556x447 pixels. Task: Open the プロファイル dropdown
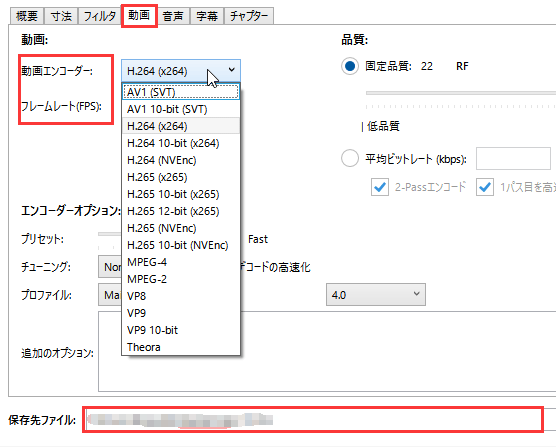pos(110,295)
